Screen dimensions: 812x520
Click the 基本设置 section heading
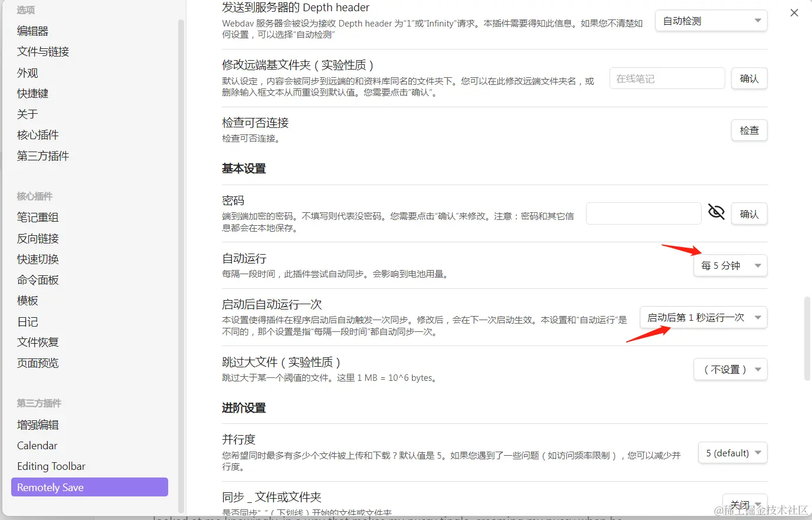tap(244, 169)
